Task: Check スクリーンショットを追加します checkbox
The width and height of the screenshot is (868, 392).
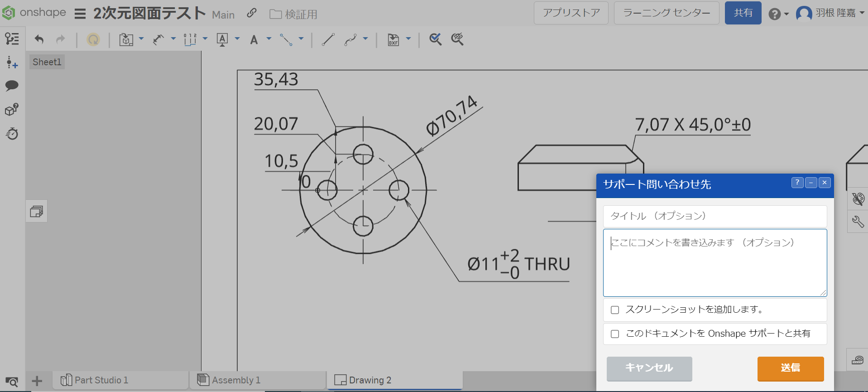Action: 615,310
